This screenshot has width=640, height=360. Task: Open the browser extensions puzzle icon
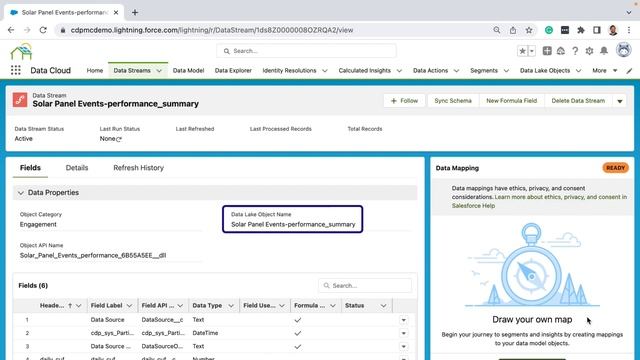click(x=581, y=30)
